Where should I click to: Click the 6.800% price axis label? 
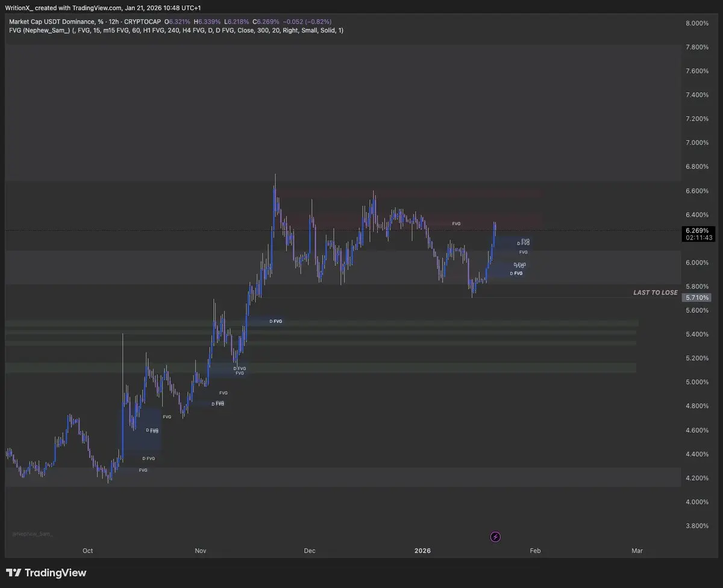point(697,167)
